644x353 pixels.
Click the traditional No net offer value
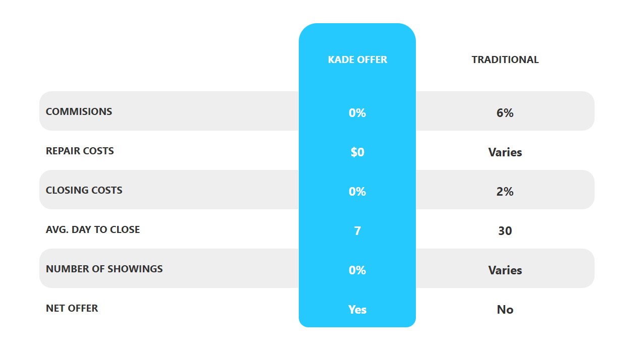(x=505, y=310)
